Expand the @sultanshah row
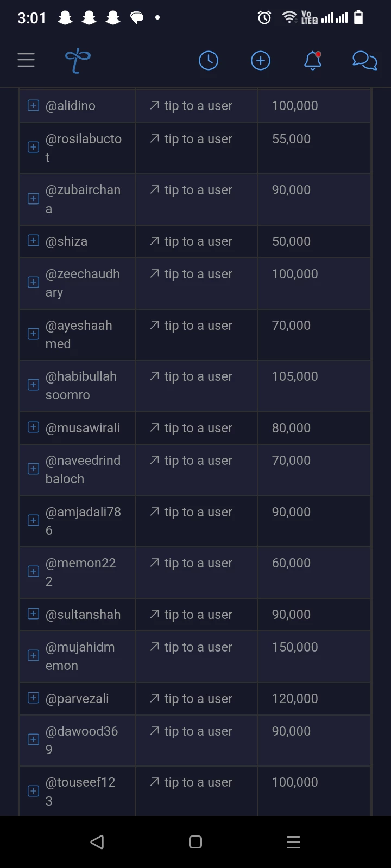 coord(33,614)
